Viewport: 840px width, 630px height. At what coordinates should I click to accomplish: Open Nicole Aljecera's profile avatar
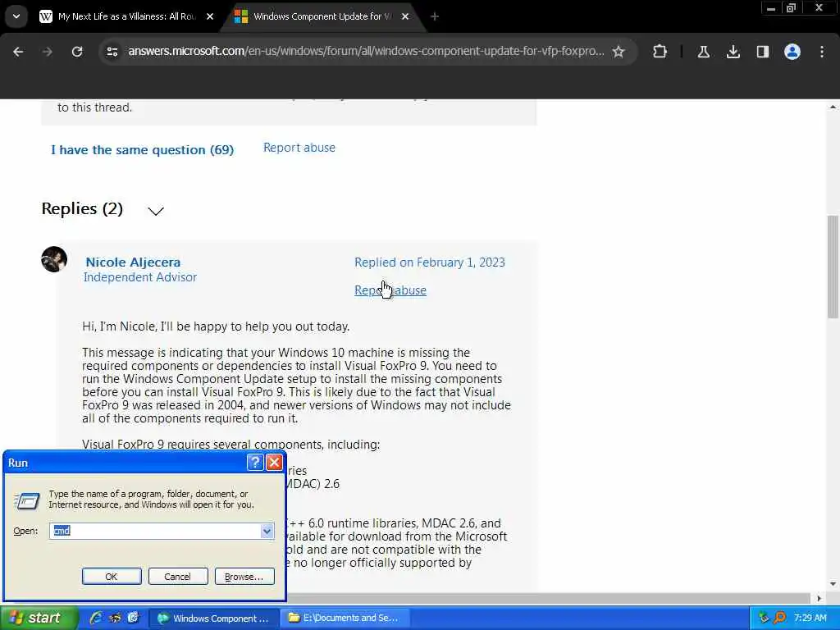pyautogui.click(x=54, y=259)
